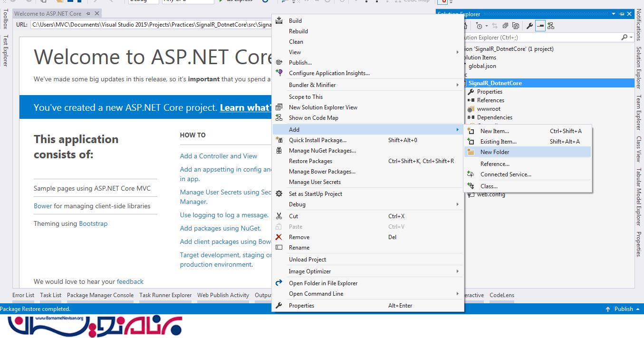Screen dimensions: 644x338
Task: Click the Show All Files icon in Solution Explorer
Action: tap(516, 26)
